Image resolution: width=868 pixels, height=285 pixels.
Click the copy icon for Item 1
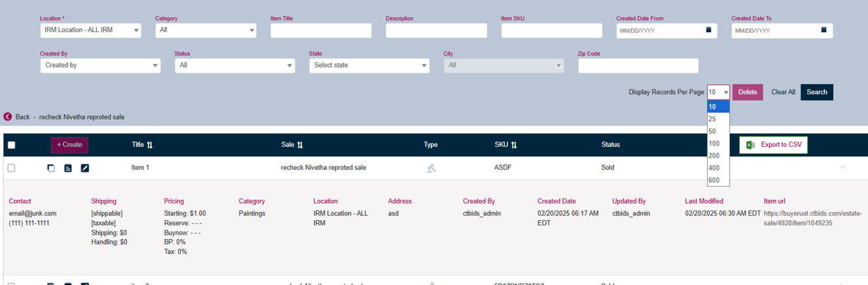click(x=51, y=168)
